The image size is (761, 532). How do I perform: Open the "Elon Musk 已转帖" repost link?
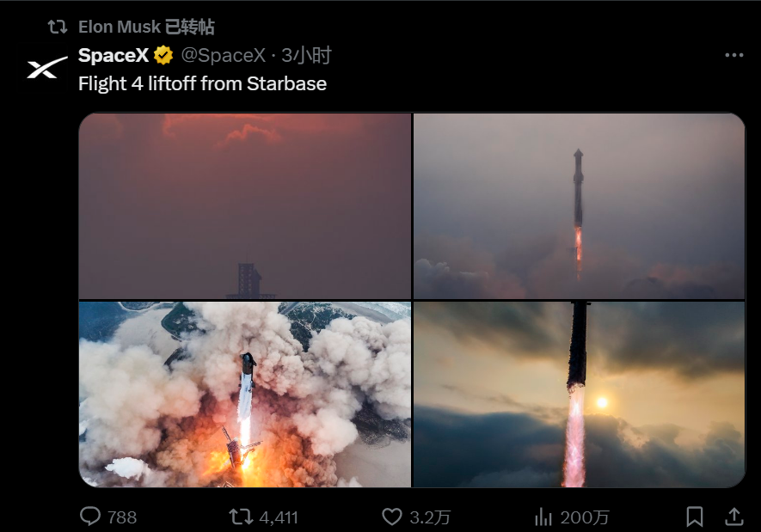point(146,28)
